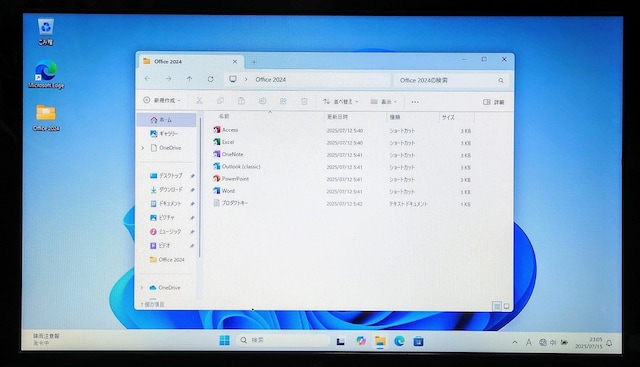Image resolution: width=640 pixels, height=367 pixels.
Task: Click the Rename toolbar icon
Action: pos(262,101)
